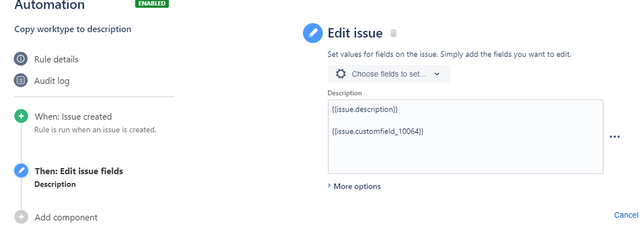The width and height of the screenshot is (644, 248).
Task: Click the Cancel link
Action: click(x=626, y=215)
